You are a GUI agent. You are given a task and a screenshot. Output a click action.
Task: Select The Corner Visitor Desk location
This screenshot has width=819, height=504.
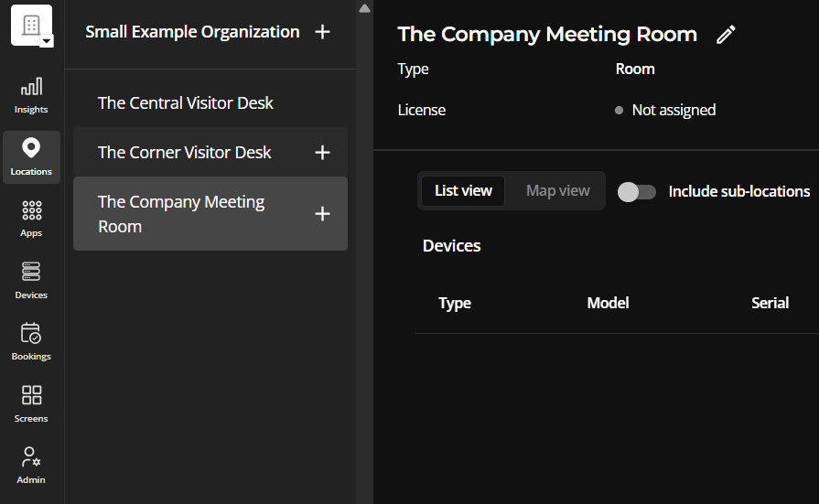(210, 152)
